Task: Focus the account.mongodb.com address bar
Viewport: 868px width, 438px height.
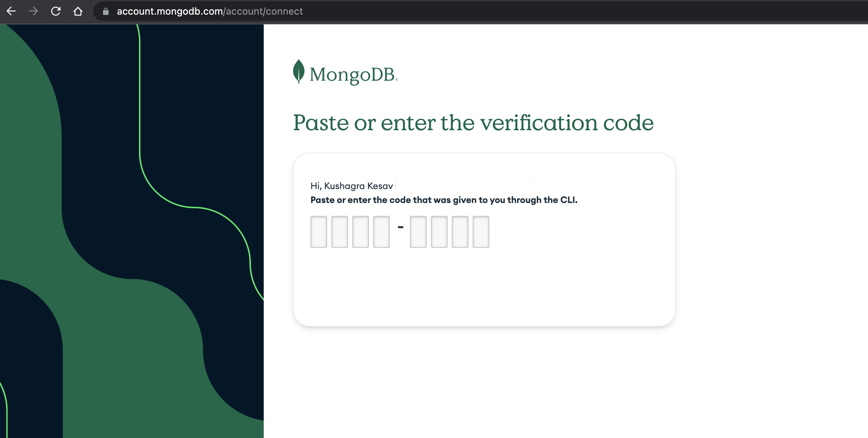Action: (210, 11)
